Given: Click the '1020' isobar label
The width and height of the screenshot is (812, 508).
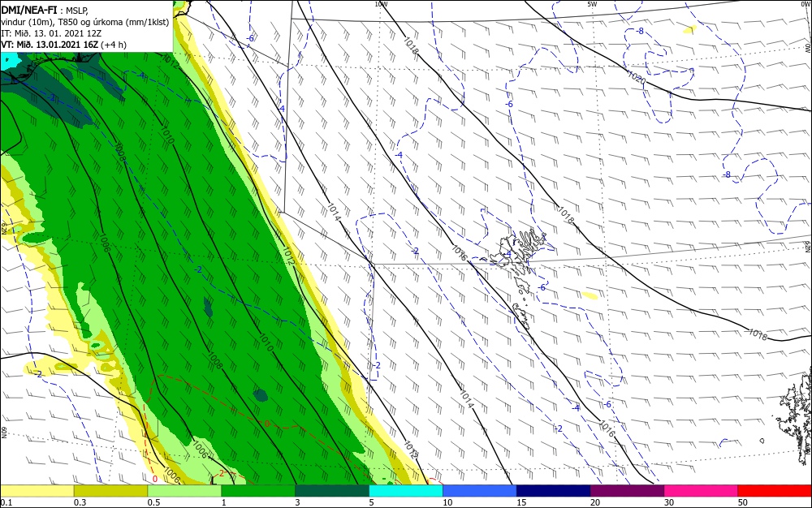Looking at the screenshot, I should coord(637,78).
